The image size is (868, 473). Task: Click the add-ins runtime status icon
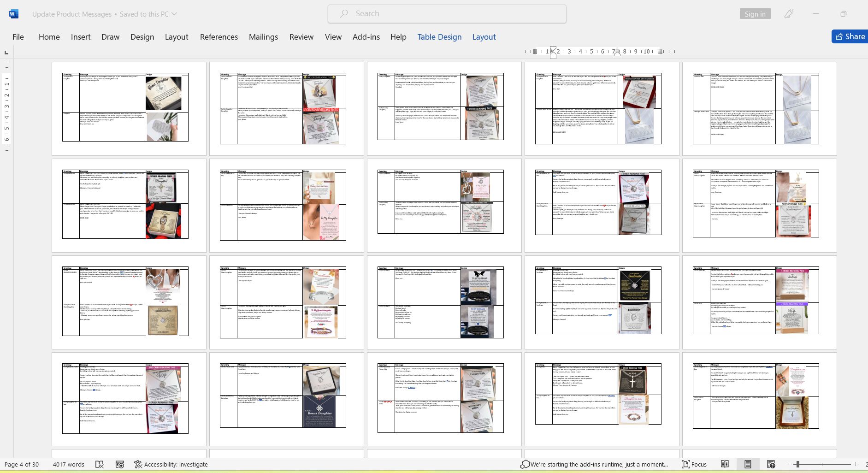[525, 464]
